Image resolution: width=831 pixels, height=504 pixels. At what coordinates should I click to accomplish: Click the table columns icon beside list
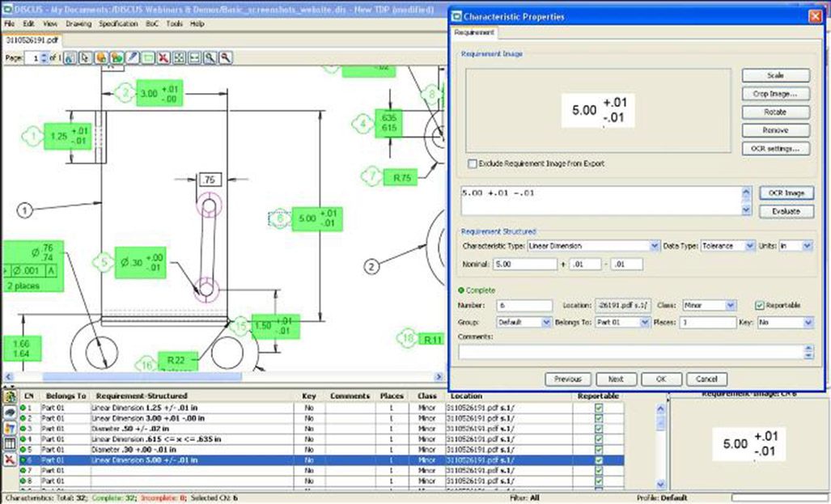[x=11, y=443]
